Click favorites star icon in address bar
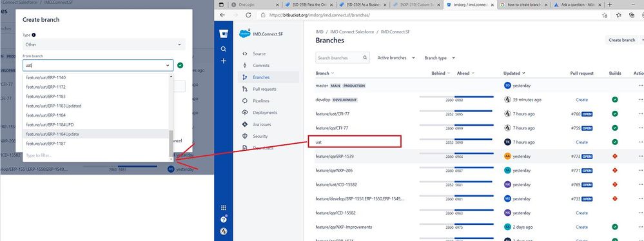The width and height of the screenshot is (644, 241). click(x=605, y=15)
